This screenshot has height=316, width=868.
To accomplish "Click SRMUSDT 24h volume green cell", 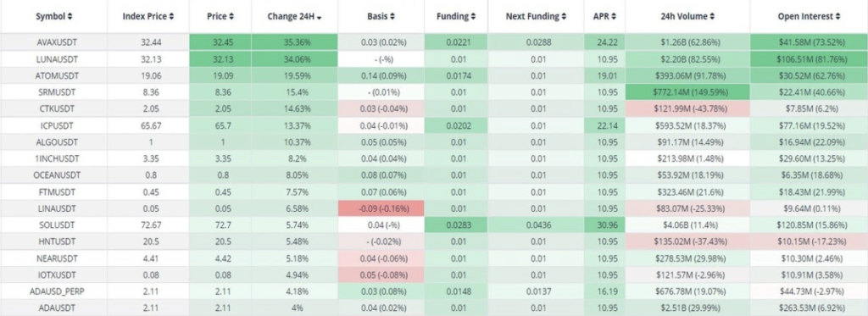I will click(687, 91).
